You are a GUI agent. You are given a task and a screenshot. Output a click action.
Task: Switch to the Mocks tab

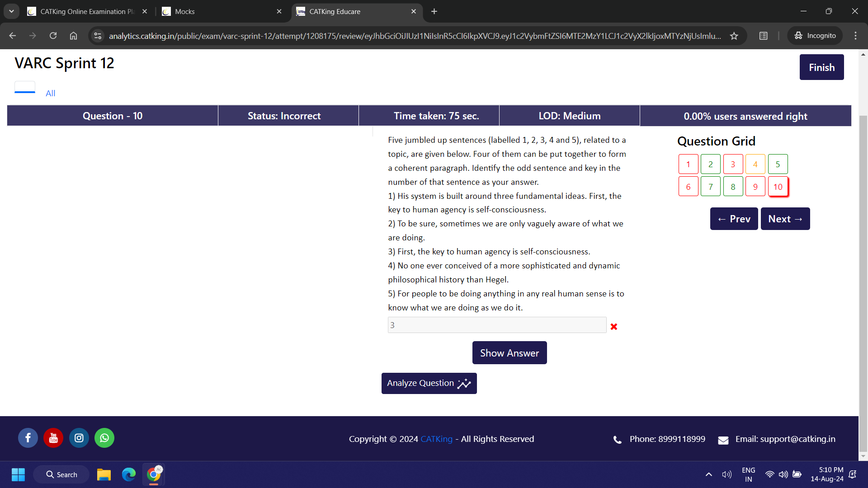222,11
